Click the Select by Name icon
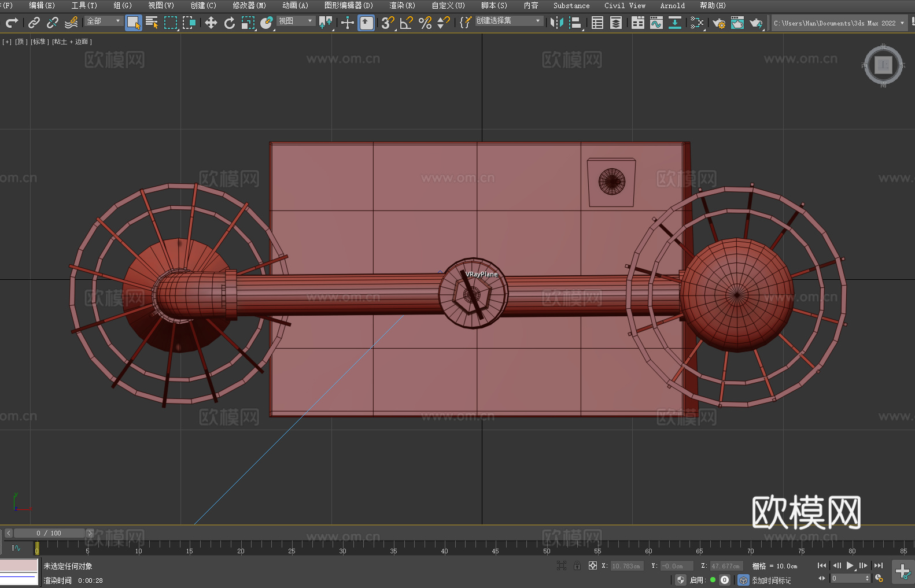This screenshot has height=588, width=915. tap(152, 23)
